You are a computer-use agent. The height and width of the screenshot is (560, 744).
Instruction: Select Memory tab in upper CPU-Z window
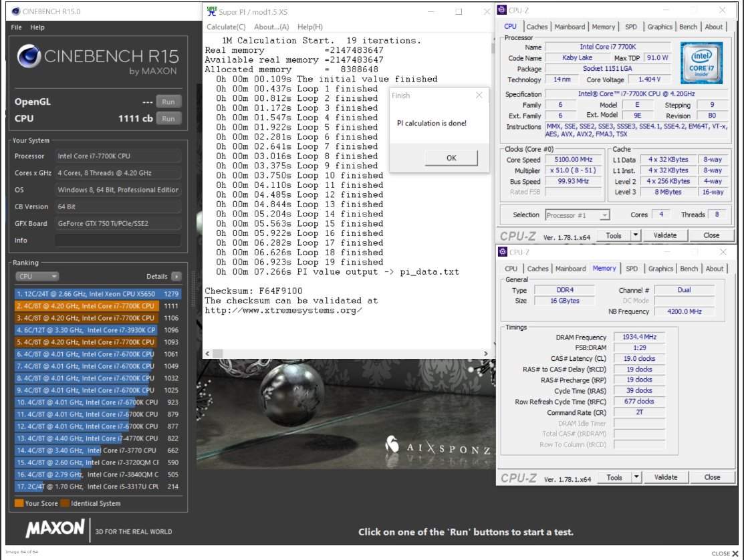pos(603,27)
